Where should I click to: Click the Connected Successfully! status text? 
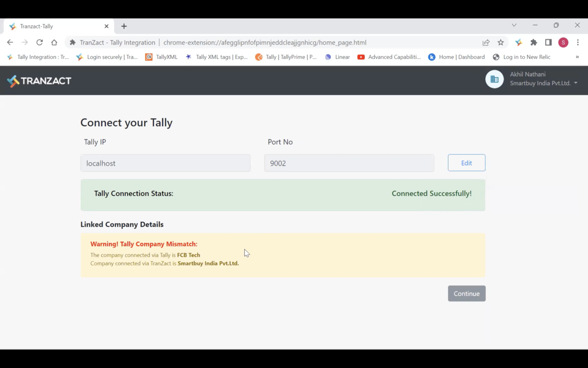[432, 194]
